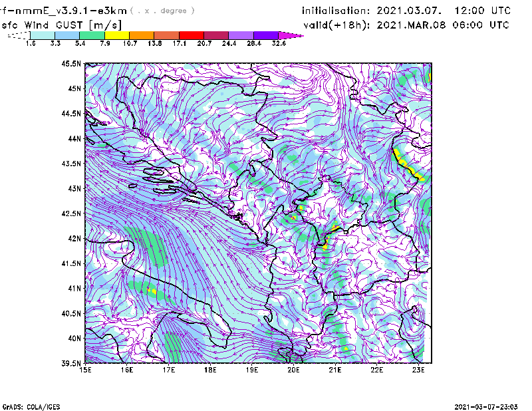Click the violet 28.4–32.6 legend swatch
Viewport: 532px width, 411px height.
pos(265,35)
